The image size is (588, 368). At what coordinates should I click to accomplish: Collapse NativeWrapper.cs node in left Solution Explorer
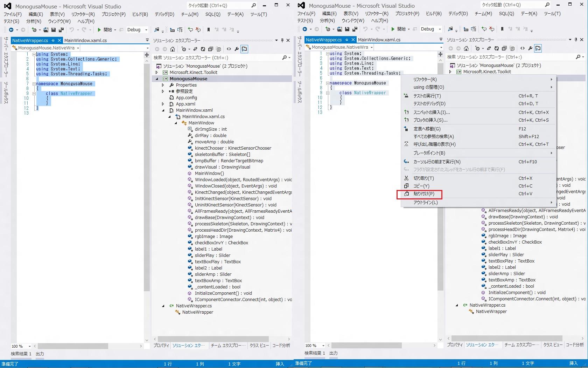point(163,306)
